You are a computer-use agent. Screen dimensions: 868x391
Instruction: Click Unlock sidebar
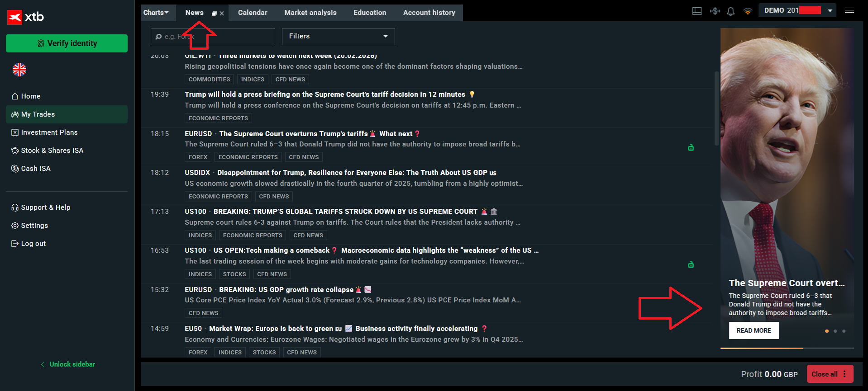tap(68, 364)
